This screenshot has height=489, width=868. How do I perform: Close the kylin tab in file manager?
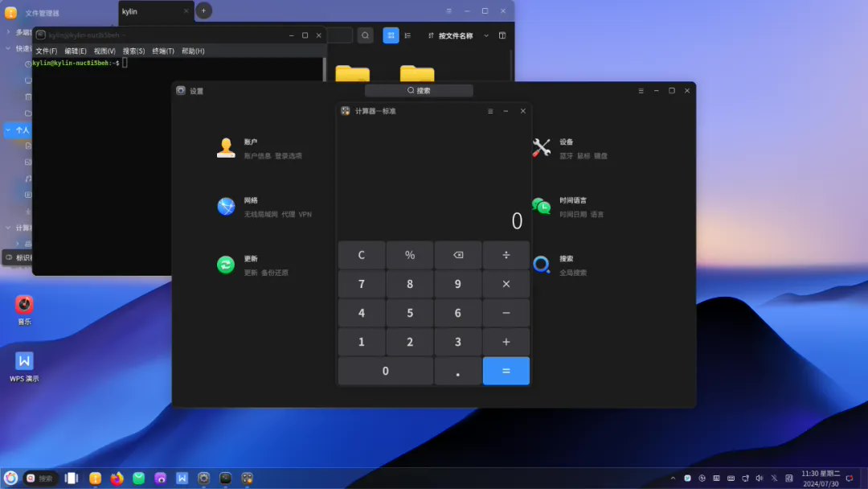pos(186,11)
